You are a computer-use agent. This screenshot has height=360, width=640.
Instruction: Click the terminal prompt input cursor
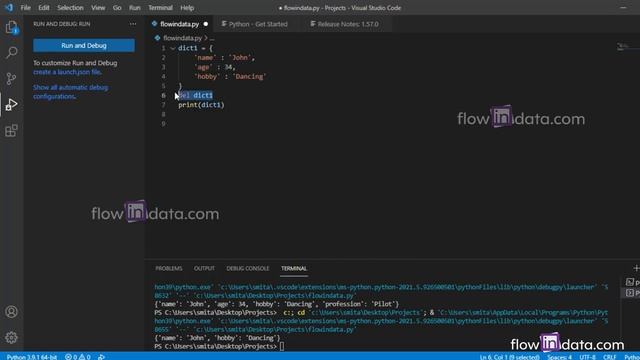282,347
